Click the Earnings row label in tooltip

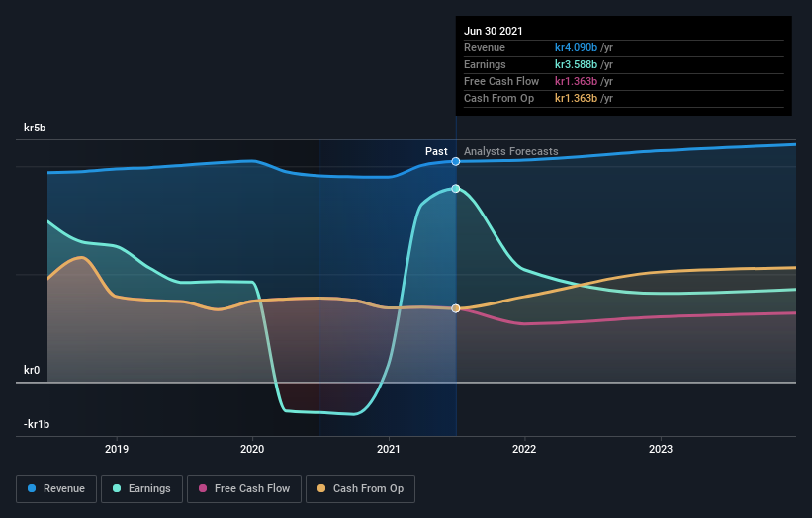[x=485, y=64]
